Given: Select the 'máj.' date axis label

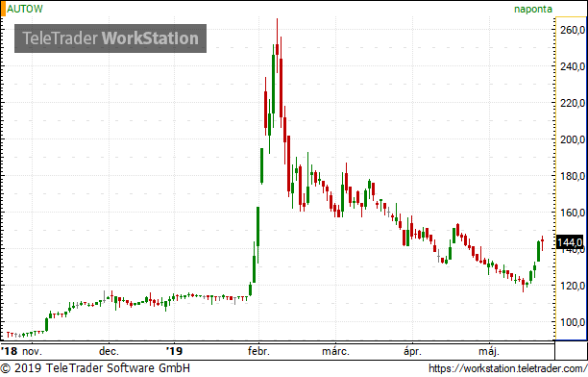Looking at the screenshot, I should (489, 352).
